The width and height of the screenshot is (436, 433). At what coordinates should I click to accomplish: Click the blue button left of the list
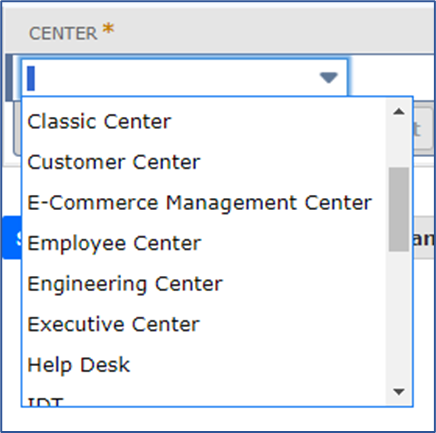[x=12, y=237]
